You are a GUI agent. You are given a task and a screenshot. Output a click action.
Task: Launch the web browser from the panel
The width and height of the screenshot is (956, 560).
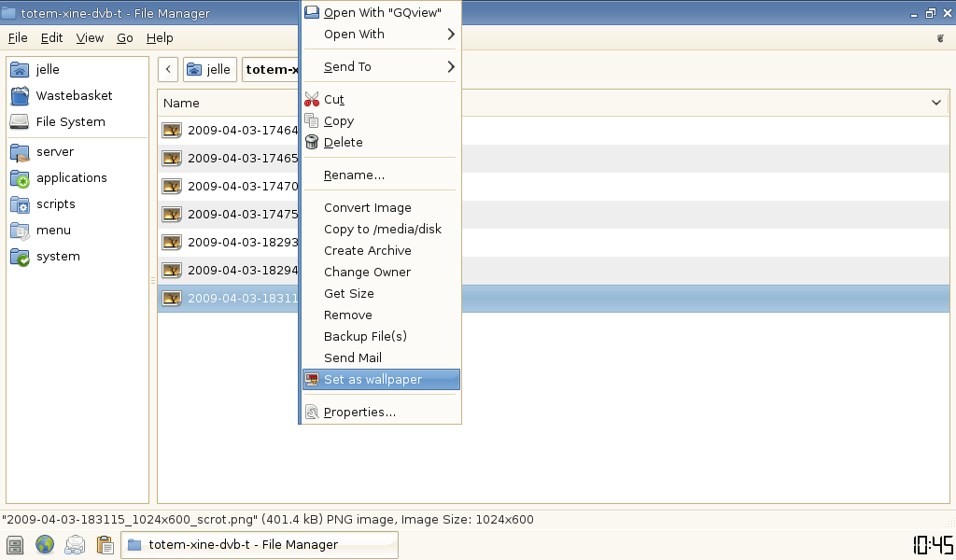[x=45, y=545]
